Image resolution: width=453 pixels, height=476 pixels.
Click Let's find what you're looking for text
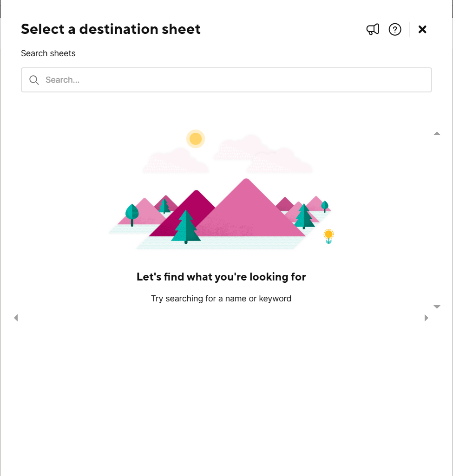pos(221,277)
